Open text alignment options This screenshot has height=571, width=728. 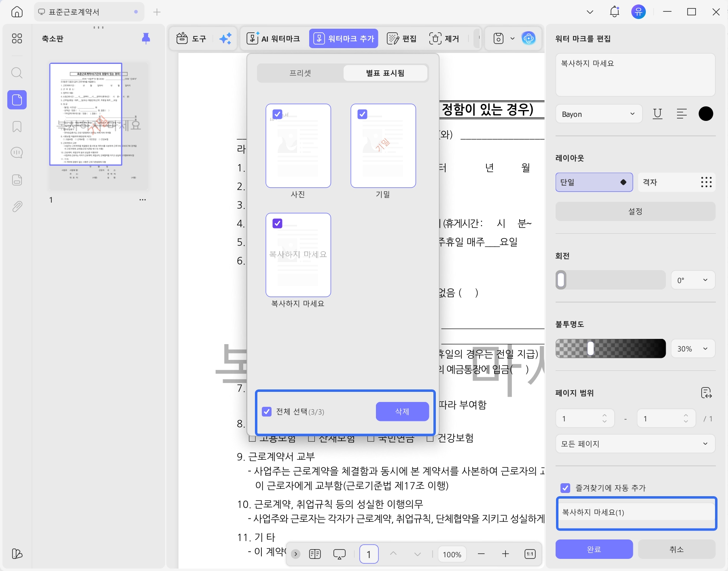pyautogui.click(x=682, y=114)
